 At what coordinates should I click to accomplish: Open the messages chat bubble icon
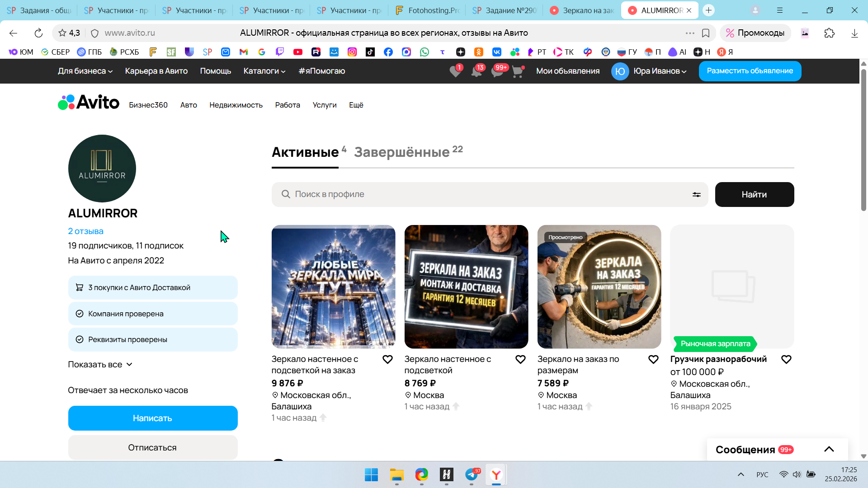[x=497, y=71]
